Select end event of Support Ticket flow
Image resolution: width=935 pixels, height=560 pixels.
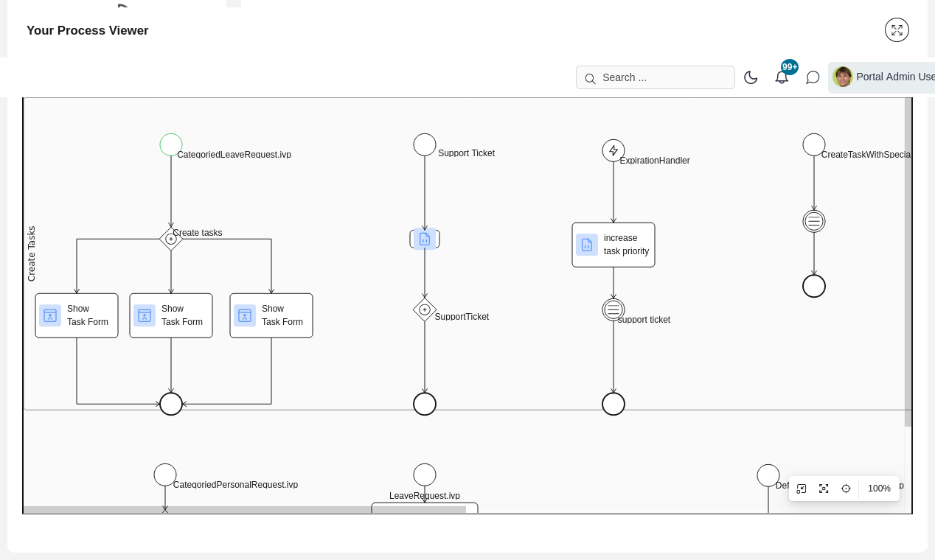point(425,404)
